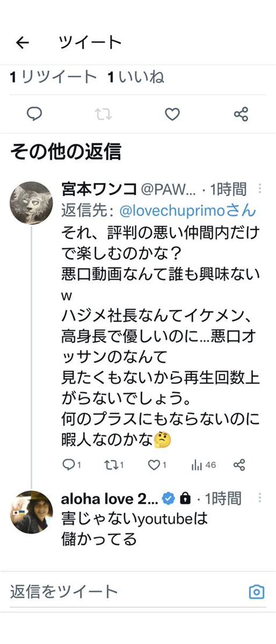The width and height of the screenshot is (276, 644).
Task: Open 宮本ワンコ's profile avatar
Action: (x=31, y=203)
